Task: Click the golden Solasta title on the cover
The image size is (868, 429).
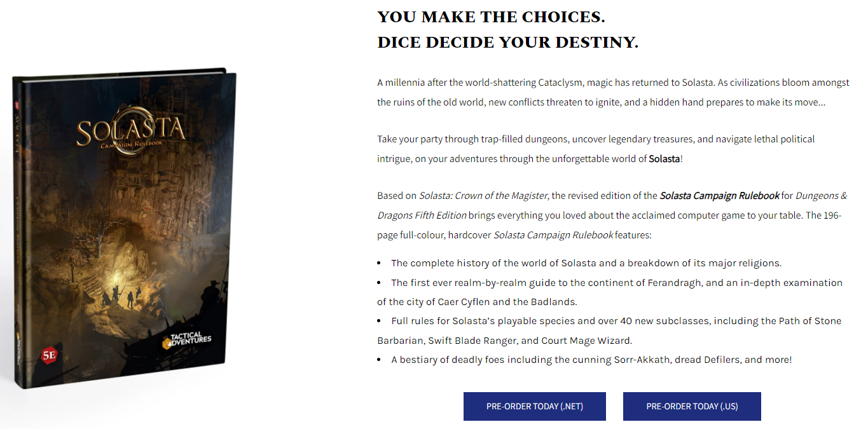Action: pyautogui.click(x=130, y=132)
